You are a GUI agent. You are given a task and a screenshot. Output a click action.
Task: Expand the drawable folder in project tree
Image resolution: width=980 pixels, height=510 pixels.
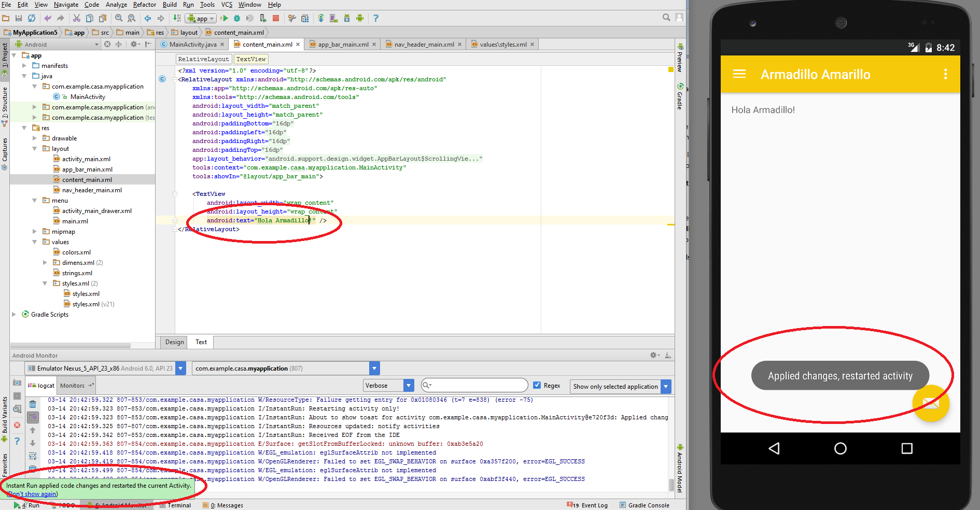point(35,138)
